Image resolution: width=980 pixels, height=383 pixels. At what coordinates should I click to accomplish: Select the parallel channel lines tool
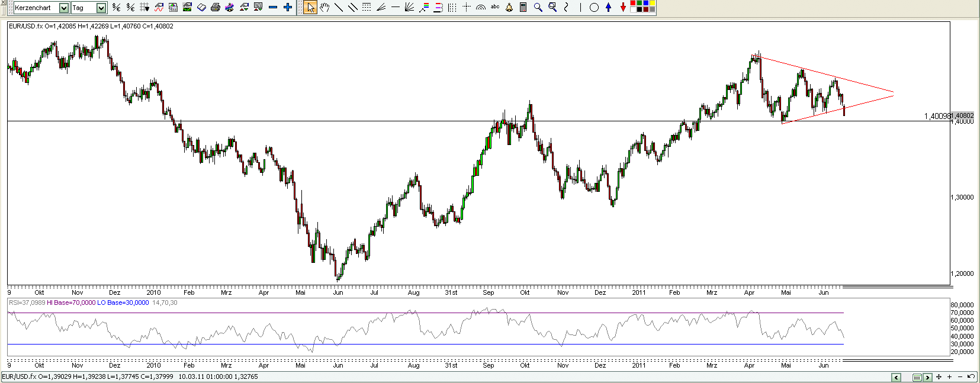click(x=353, y=8)
